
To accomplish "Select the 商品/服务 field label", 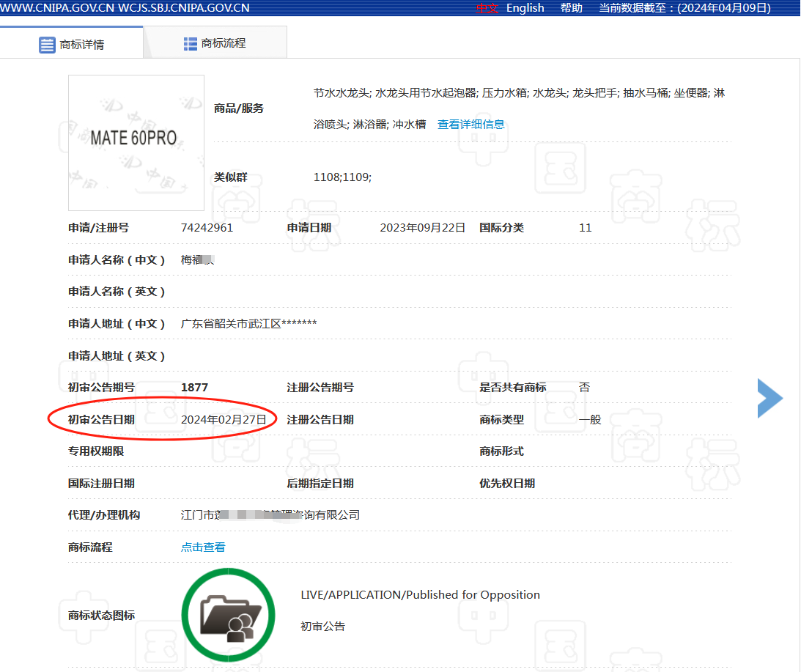I will click(x=239, y=108).
